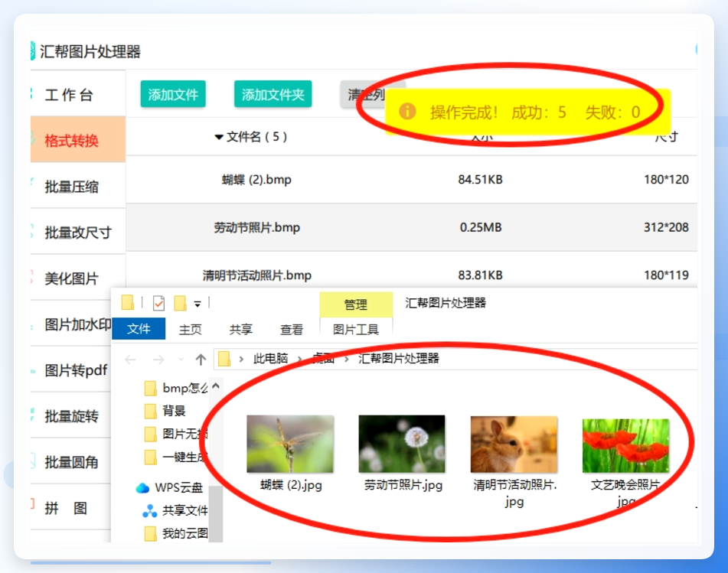Screen dimensions: 728x573
Task: Click the info icon in the yellow notification
Action: coord(407,112)
